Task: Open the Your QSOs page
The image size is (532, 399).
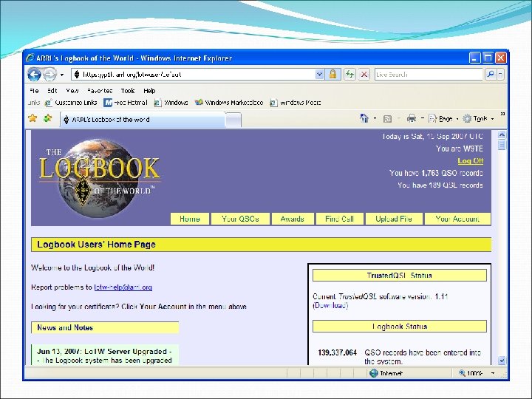Action: [240, 219]
